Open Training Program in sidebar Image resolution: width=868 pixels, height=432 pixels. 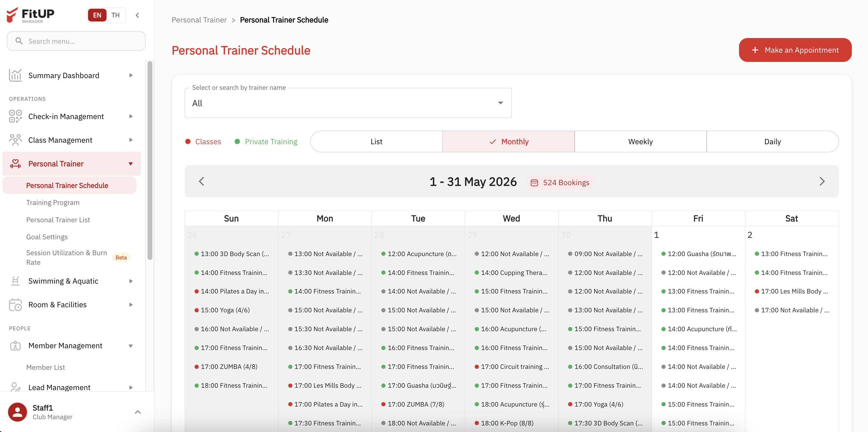(x=53, y=202)
